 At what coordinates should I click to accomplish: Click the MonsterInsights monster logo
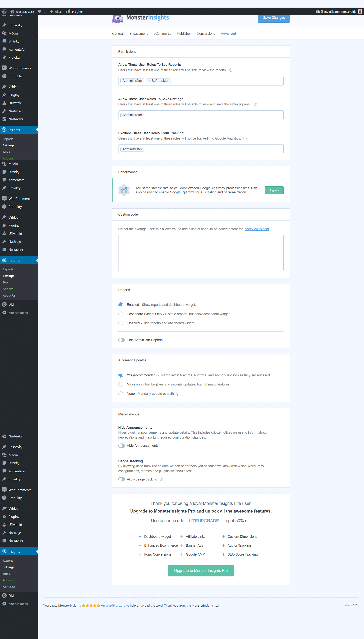click(x=118, y=19)
